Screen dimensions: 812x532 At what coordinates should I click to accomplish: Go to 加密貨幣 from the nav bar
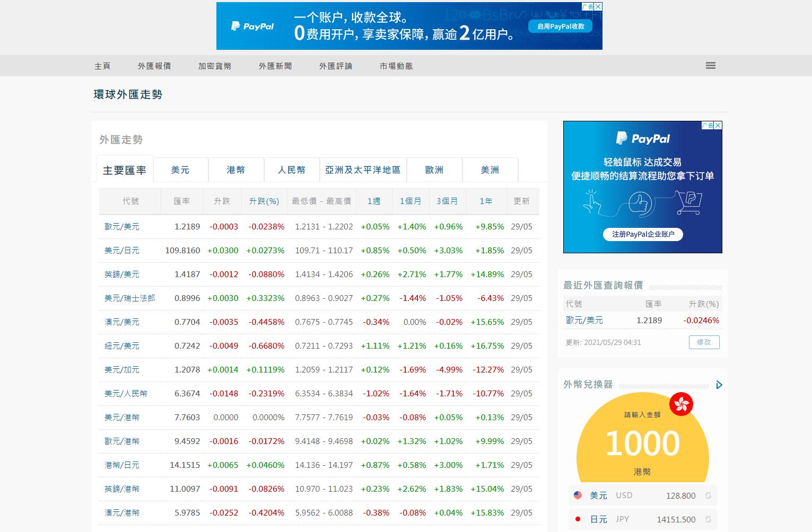[x=215, y=66]
